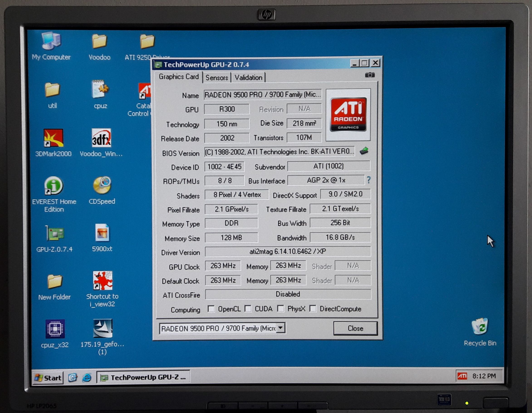The height and width of the screenshot is (413, 532).
Task: Click the Technology value 150 nm
Action: point(227,124)
